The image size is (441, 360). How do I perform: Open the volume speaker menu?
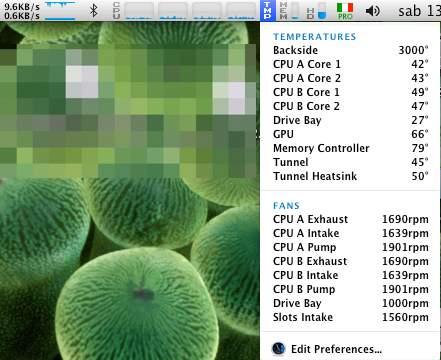pyautogui.click(x=372, y=11)
